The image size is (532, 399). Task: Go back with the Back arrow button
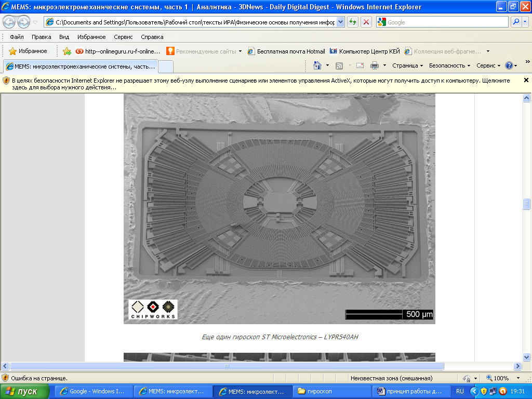point(9,22)
